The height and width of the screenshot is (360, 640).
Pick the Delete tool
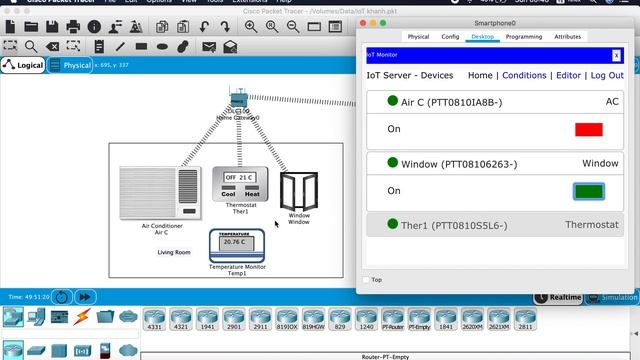click(52, 47)
